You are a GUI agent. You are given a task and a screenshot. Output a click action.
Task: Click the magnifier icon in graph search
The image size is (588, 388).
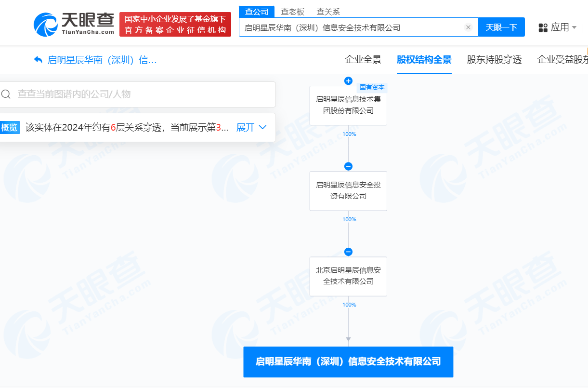(x=6, y=94)
